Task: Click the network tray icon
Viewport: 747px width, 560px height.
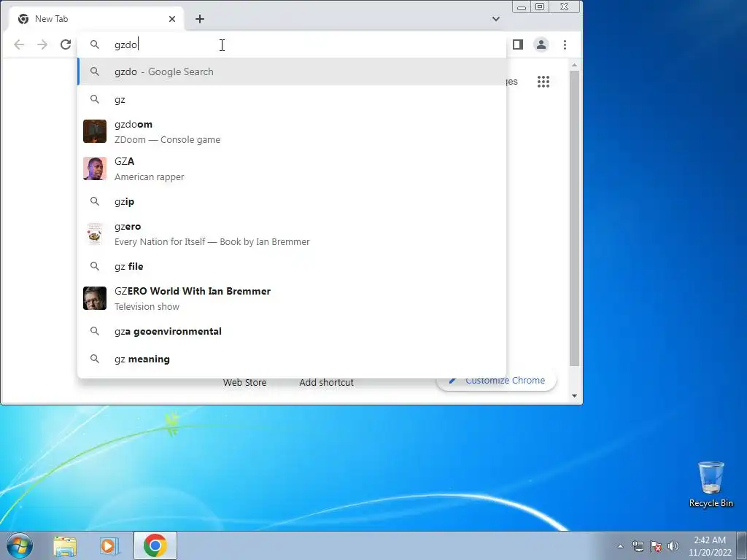Action: pyautogui.click(x=638, y=546)
